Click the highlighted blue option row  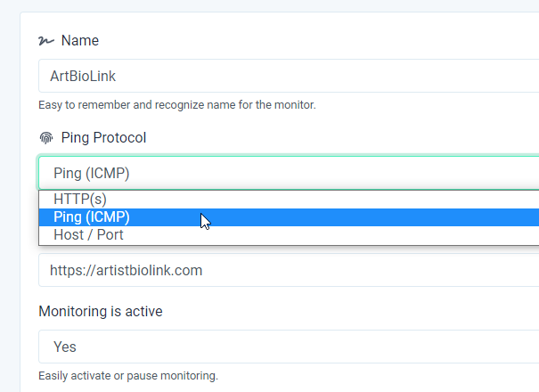(289, 217)
